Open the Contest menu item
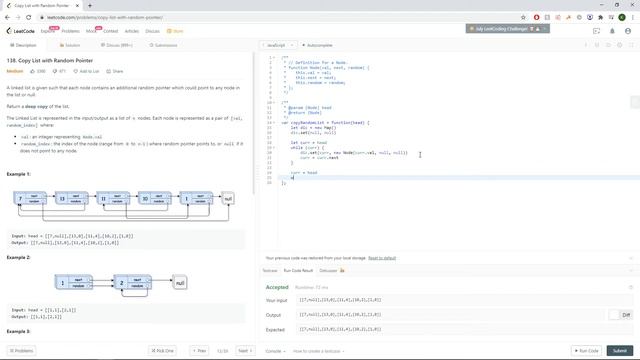 tap(111, 31)
